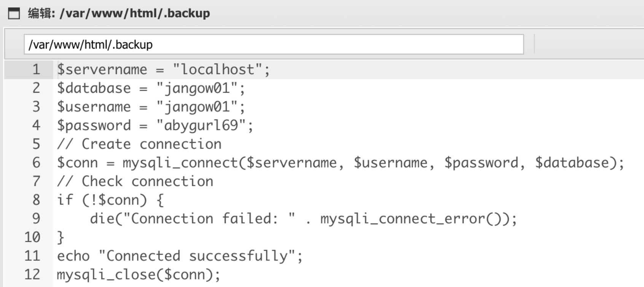
Task: Select line number 4 in the gutter
Action: (36, 125)
